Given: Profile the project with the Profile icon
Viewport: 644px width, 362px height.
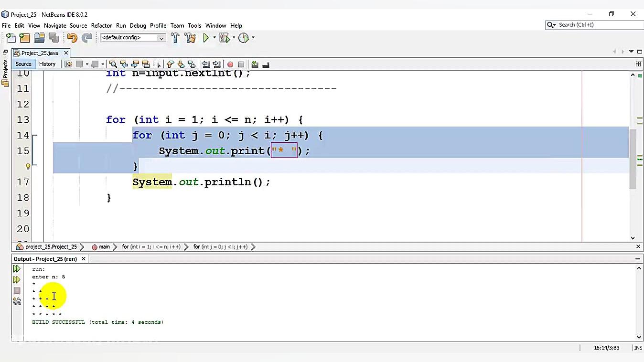Looking at the screenshot, I should (244, 38).
